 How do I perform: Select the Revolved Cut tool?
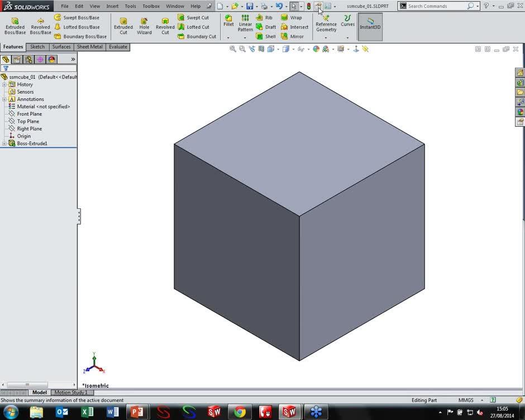pyautogui.click(x=165, y=25)
